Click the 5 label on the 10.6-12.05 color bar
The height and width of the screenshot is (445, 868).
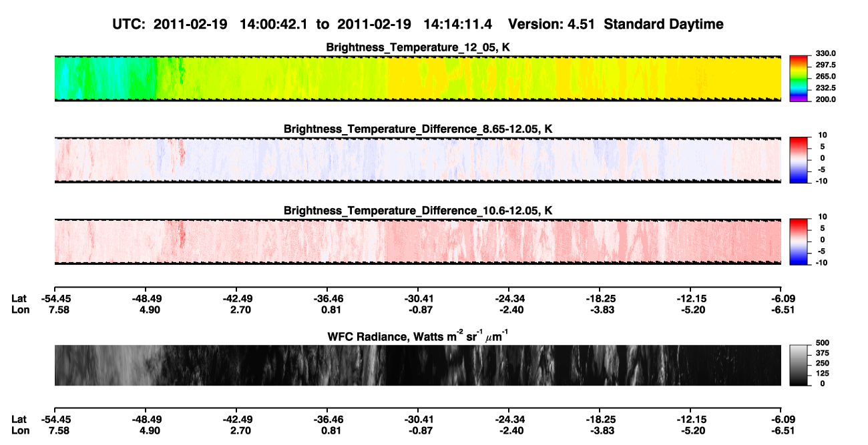pyautogui.click(x=823, y=228)
